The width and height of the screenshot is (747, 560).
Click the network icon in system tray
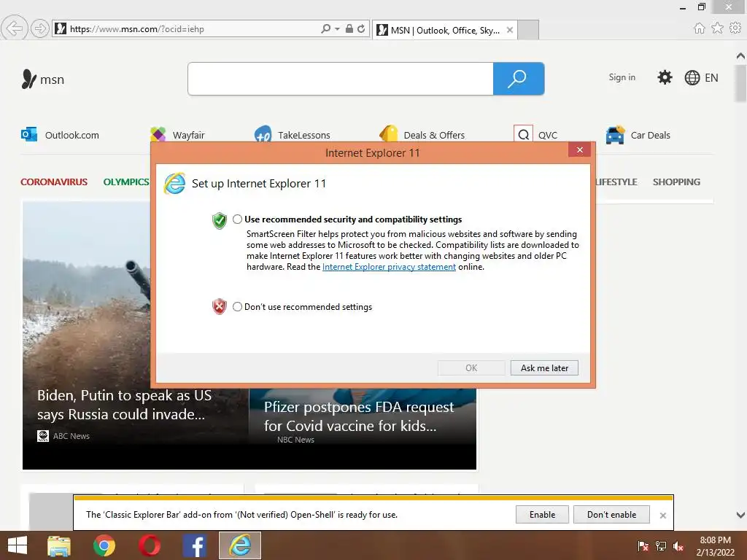(661, 545)
